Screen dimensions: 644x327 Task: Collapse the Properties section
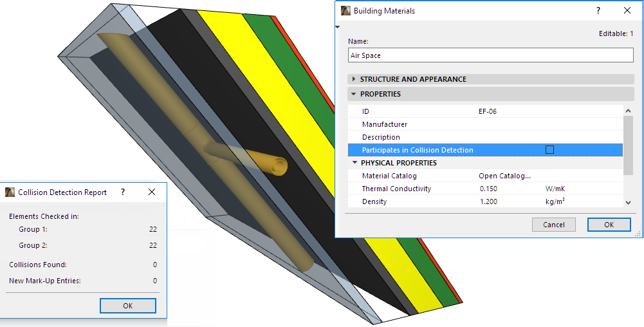(x=354, y=94)
